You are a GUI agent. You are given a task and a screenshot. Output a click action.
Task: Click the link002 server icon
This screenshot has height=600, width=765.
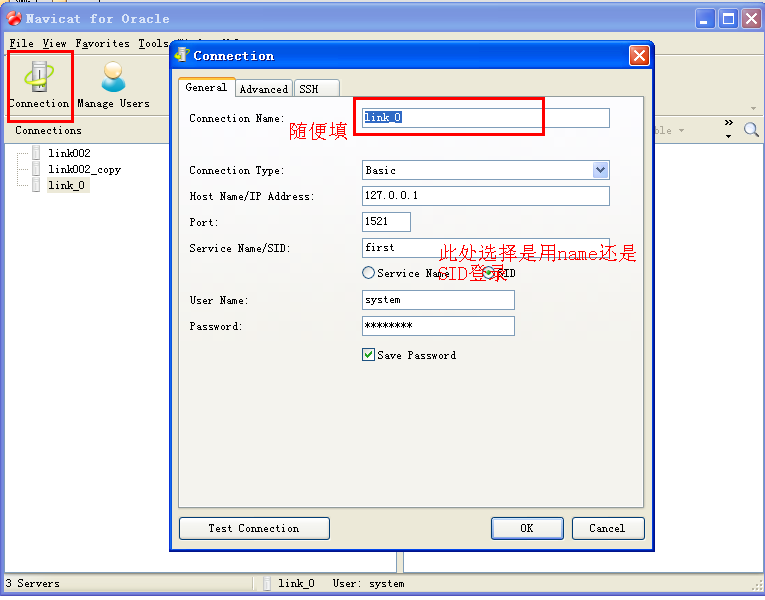tap(36, 153)
